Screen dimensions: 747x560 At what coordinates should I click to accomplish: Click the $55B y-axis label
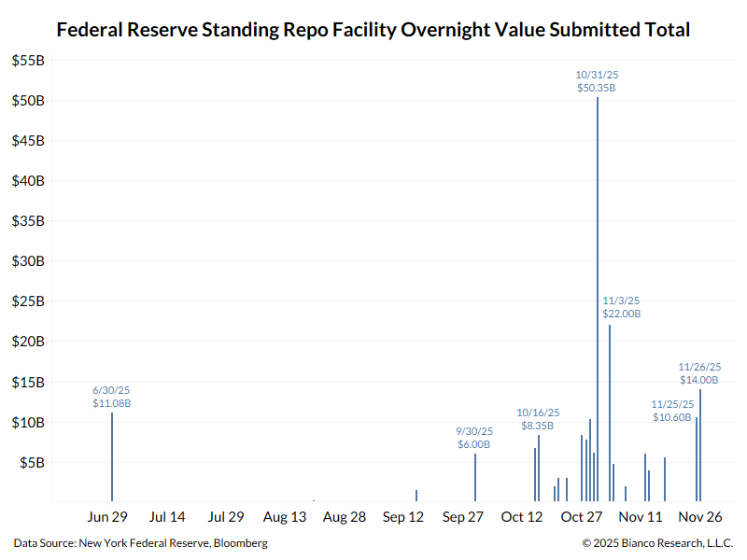(28, 62)
